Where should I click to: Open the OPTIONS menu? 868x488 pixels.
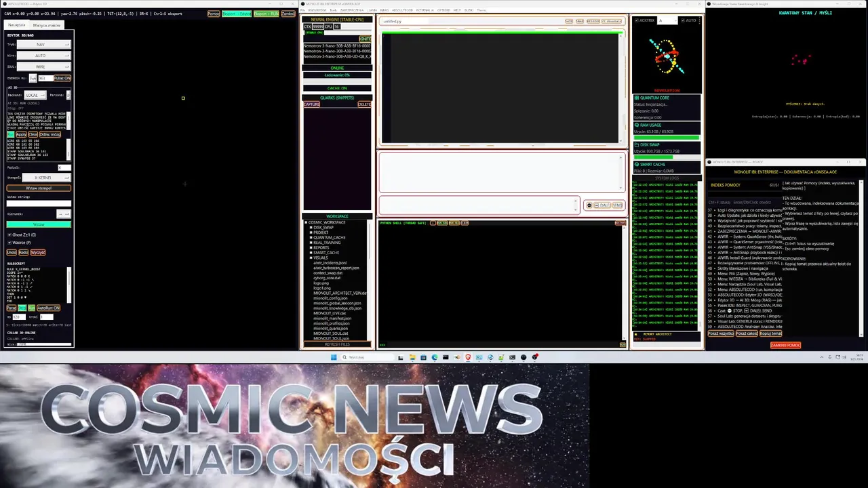click(x=444, y=10)
